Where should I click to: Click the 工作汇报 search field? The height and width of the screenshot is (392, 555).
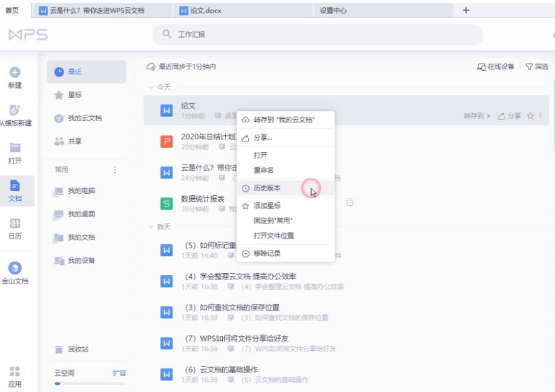[x=317, y=34]
